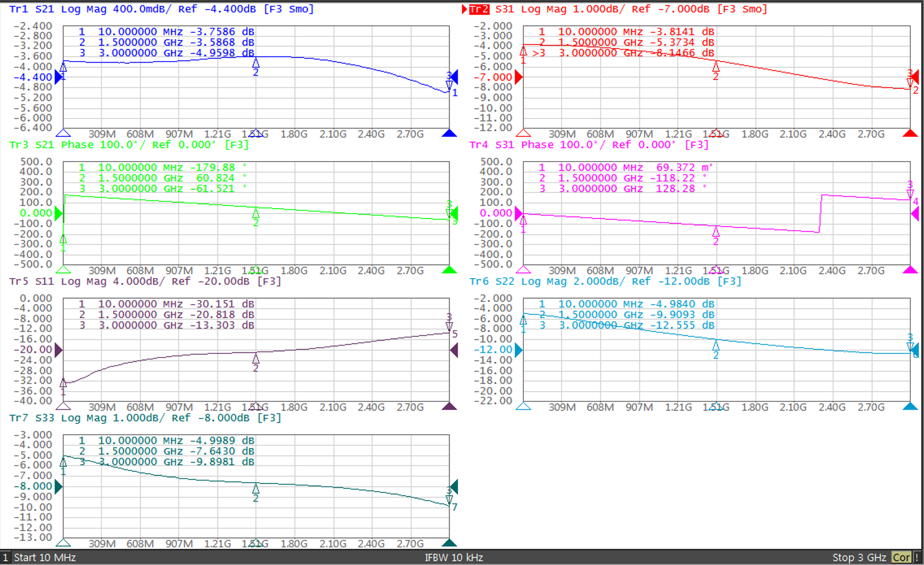Click Tr4 marker 2 readout -118.22 degrees

coord(623,178)
